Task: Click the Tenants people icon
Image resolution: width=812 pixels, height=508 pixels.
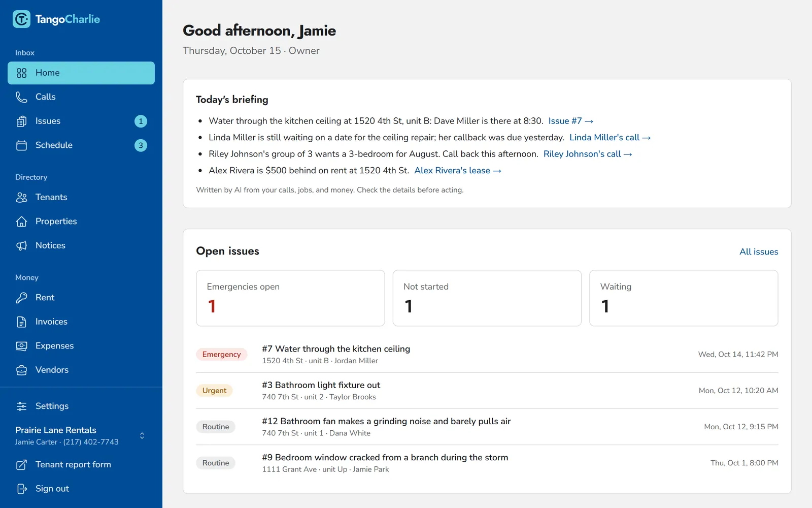Action: pyautogui.click(x=21, y=198)
